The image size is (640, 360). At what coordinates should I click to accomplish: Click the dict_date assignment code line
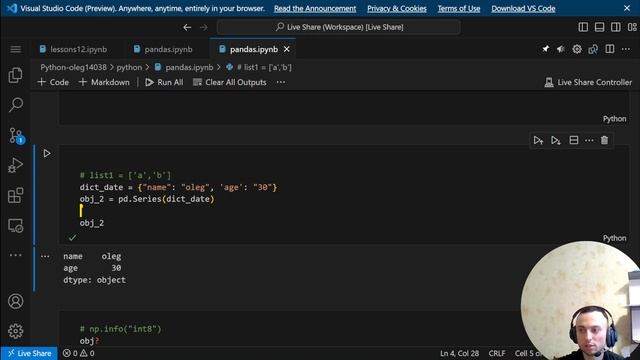178,187
